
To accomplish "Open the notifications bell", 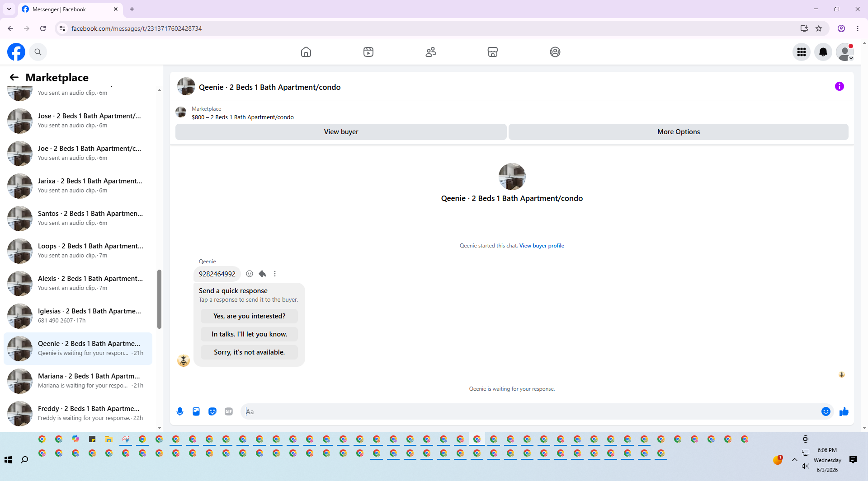I will (823, 52).
